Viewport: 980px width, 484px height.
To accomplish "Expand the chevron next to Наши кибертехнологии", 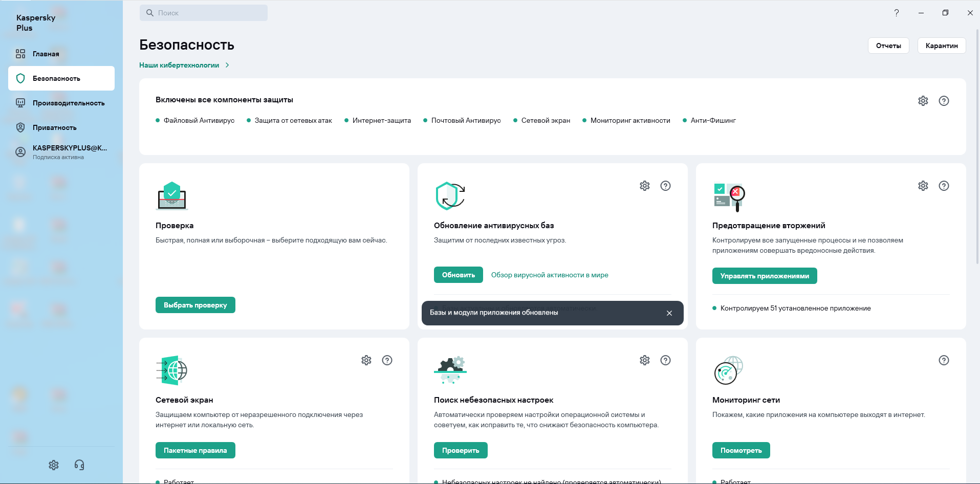I will (227, 65).
